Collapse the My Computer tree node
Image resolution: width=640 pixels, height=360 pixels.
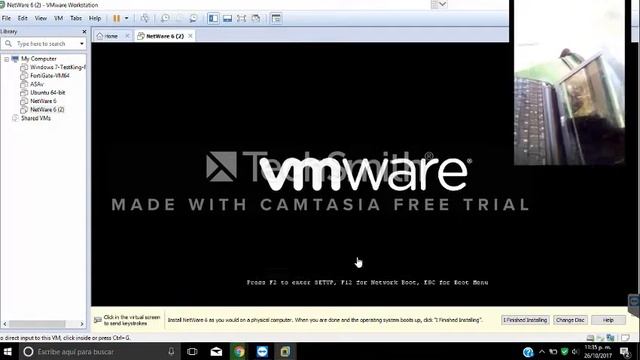7,59
